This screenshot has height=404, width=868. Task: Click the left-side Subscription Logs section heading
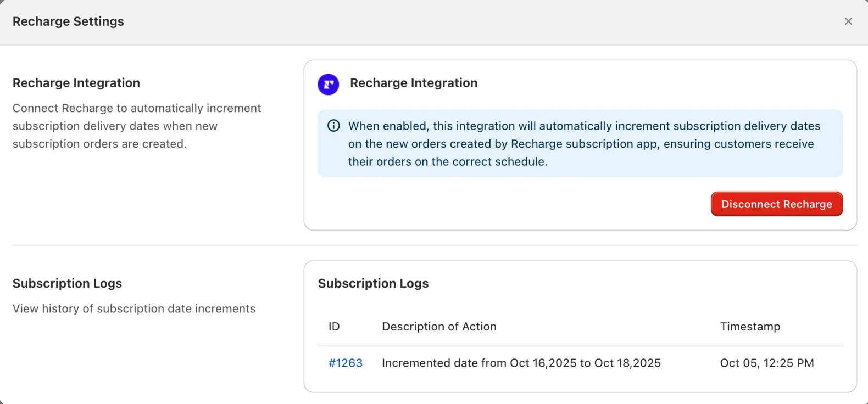(x=67, y=283)
